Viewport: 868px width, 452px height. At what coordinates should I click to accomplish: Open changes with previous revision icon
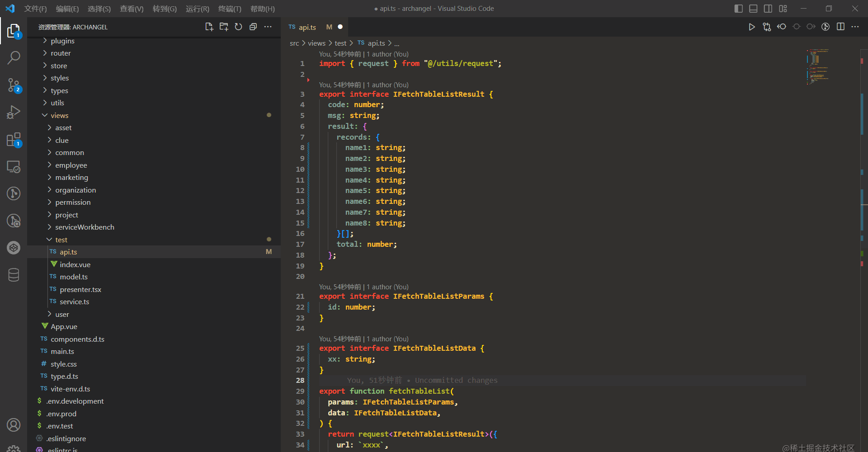click(x=782, y=27)
